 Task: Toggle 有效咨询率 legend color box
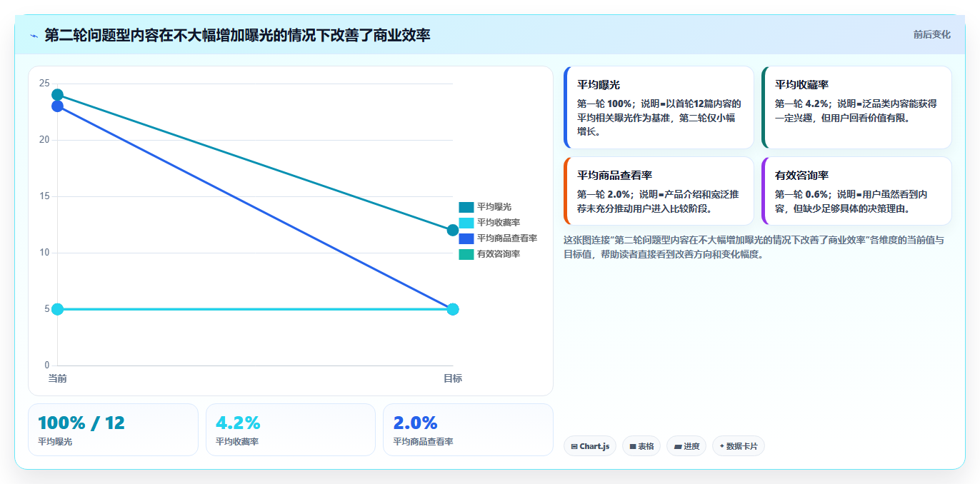click(466, 254)
